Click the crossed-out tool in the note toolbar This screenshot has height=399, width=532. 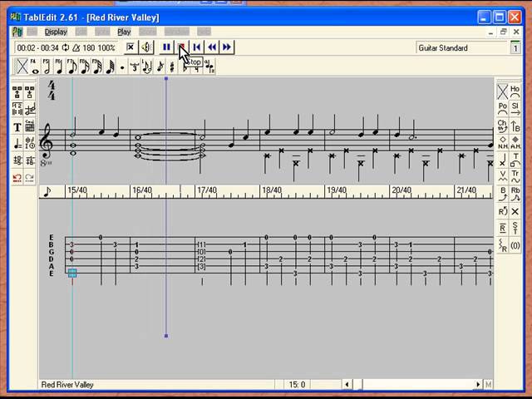click(x=22, y=66)
